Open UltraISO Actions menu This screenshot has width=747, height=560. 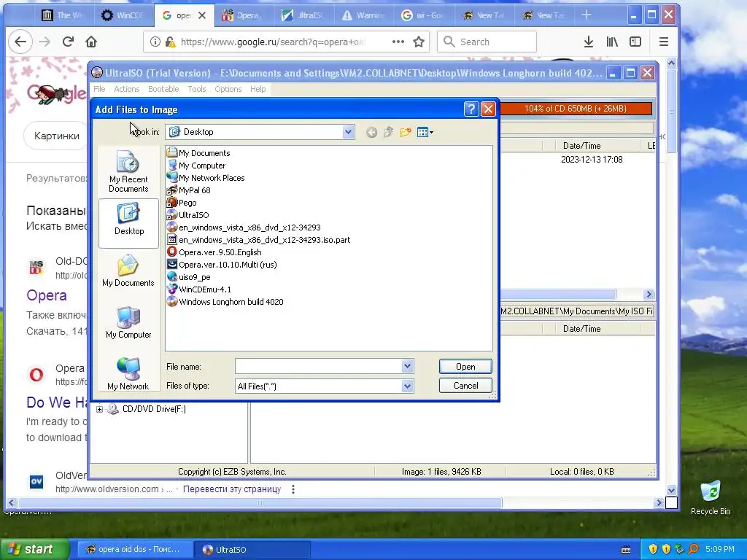pyautogui.click(x=127, y=89)
